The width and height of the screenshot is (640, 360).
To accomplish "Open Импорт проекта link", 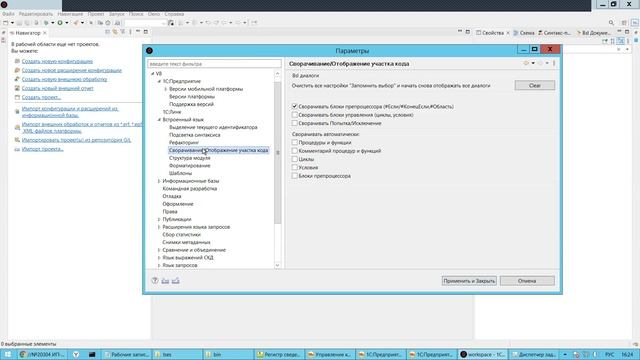I will pyautogui.click(x=42, y=149).
